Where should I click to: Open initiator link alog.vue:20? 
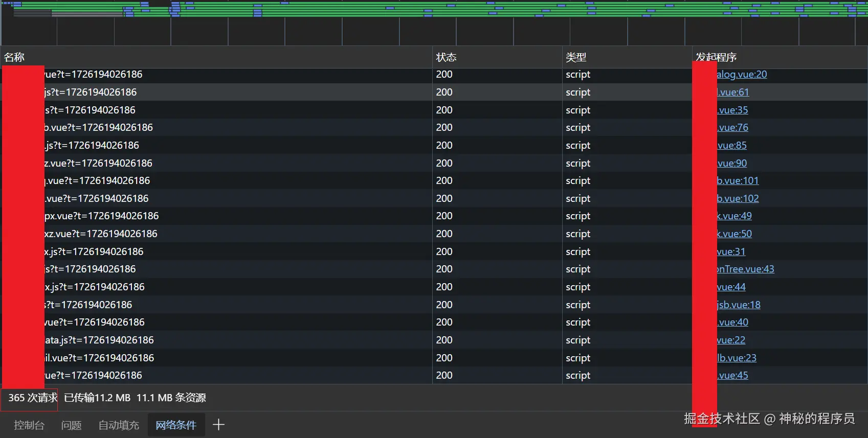(x=742, y=75)
